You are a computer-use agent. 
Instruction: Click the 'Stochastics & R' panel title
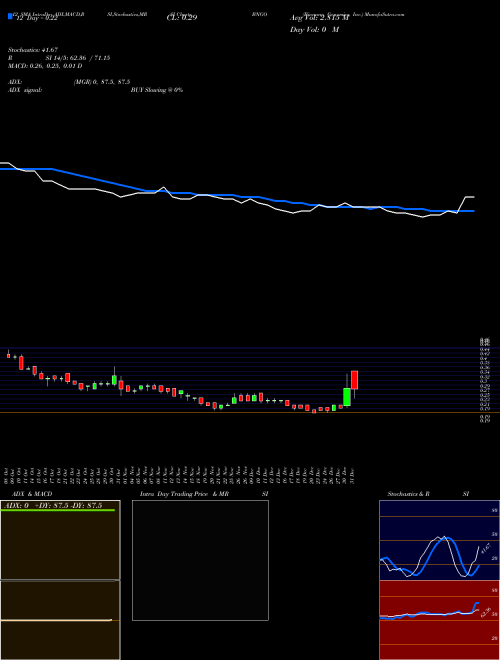[x=408, y=494]
